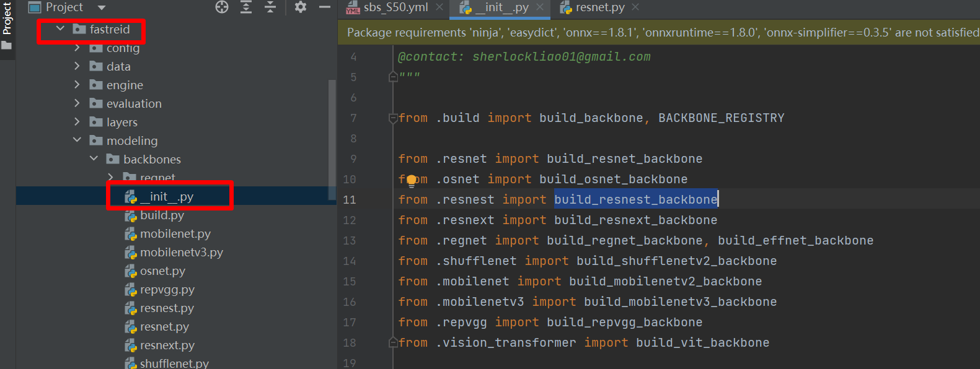The height and width of the screenshot is (369, 980).
Task: Click the Collapse All icon in Project toolbar
Action: (x=270, y=7)
